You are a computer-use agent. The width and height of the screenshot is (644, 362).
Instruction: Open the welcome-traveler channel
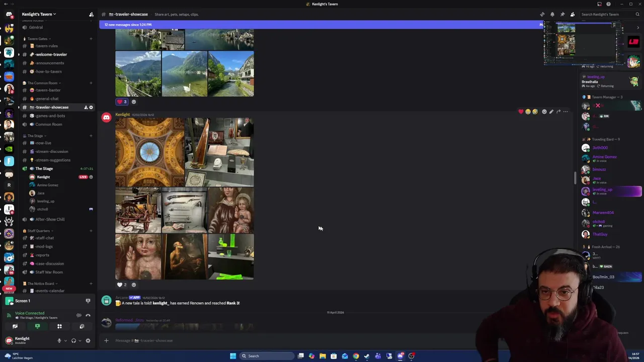click(x=57, y=54)
